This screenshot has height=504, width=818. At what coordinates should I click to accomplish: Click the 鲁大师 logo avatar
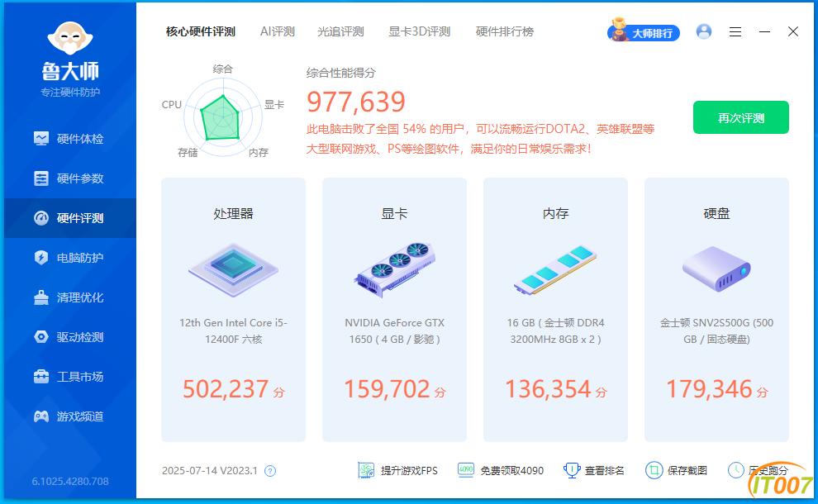pyautogui.click(x=70, y=38)
